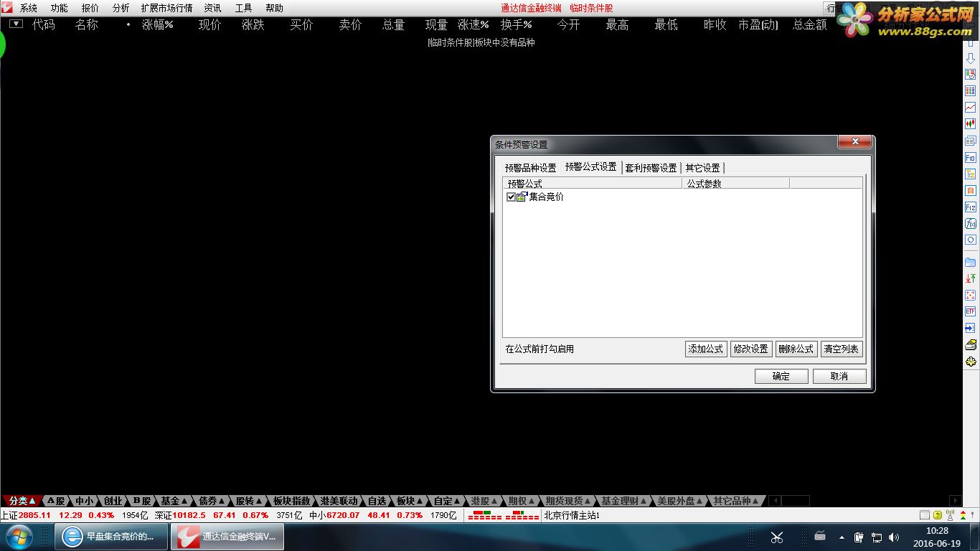Click the red-yellow-green traffic light status icon

pyautogui.click(x=962, y=515)
